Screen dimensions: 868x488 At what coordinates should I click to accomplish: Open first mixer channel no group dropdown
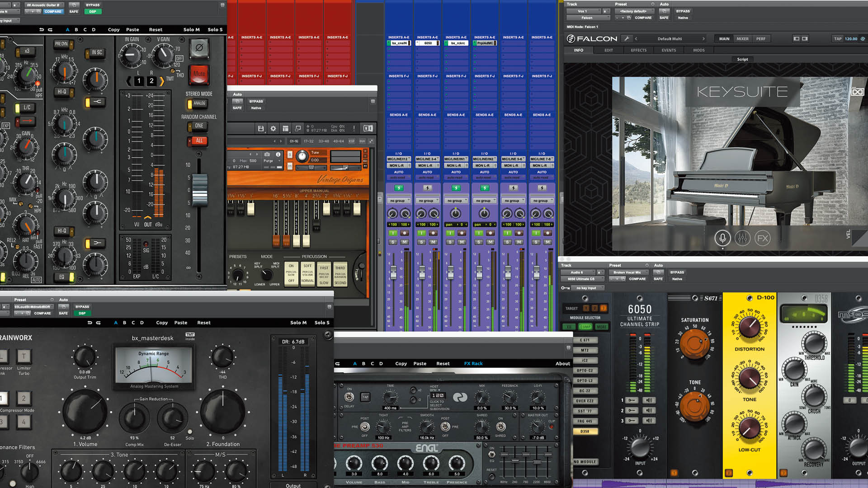(x=398, y=201)
